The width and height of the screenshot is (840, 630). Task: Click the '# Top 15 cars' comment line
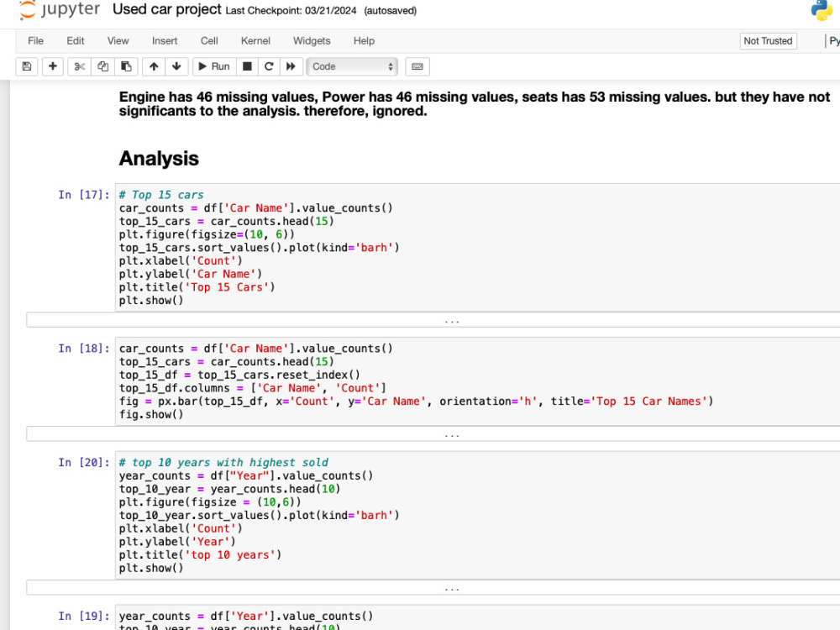pos(161,195)
